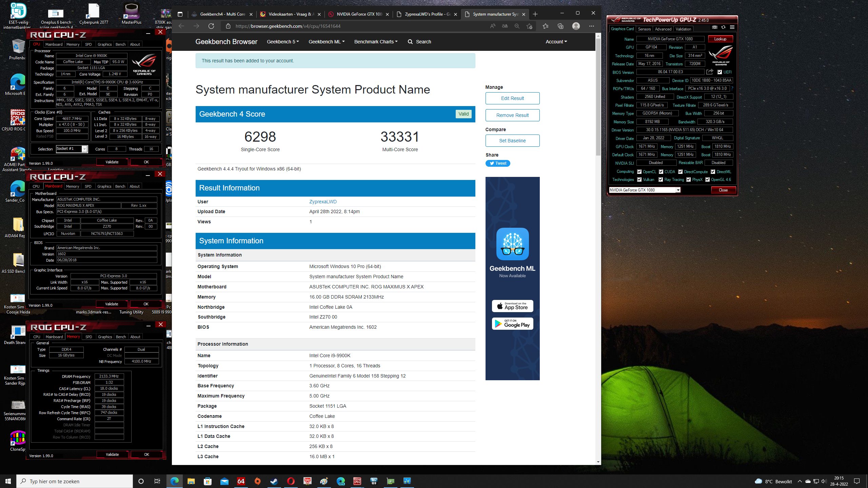Open AIDA64 from taskbar

pos(241,481)
